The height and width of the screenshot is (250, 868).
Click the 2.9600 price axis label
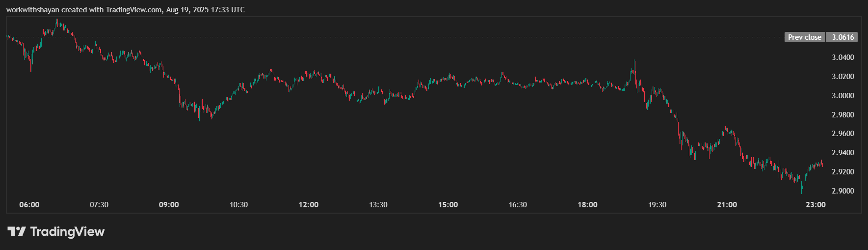pyautogui.click(x=842, y=134)
